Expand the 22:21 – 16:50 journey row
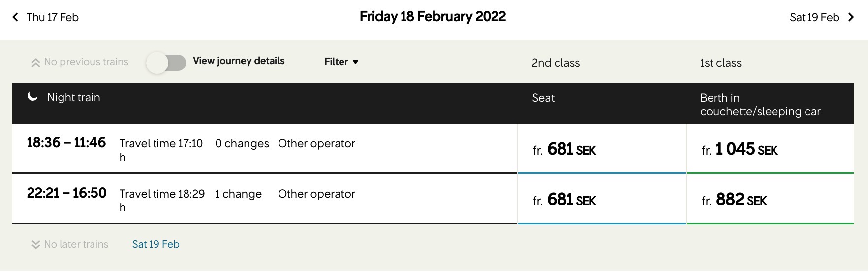The image size is (868, 273). 265,199
